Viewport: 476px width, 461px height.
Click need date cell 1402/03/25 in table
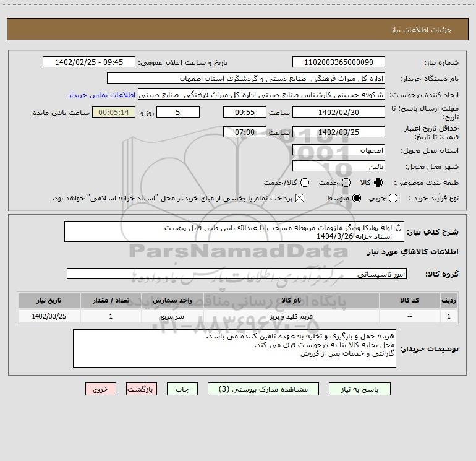point(49,316)
